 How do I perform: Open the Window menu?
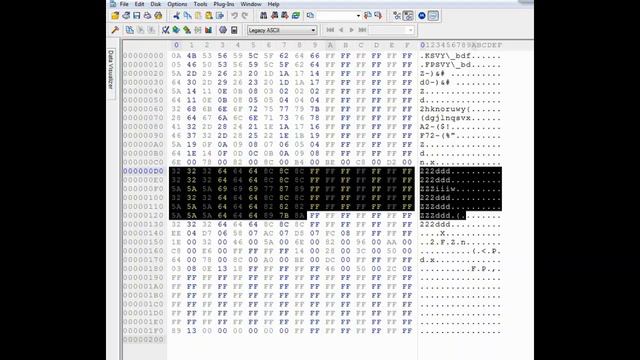251,4
